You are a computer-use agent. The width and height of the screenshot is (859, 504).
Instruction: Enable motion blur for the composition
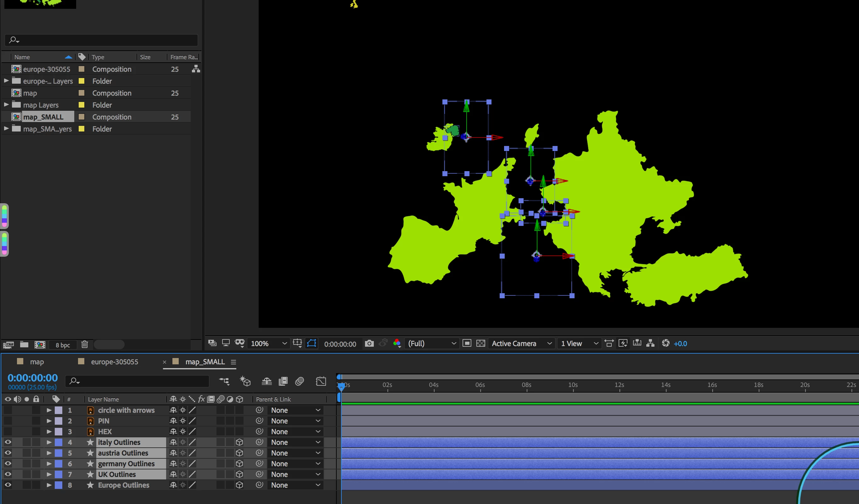(299, 381)
